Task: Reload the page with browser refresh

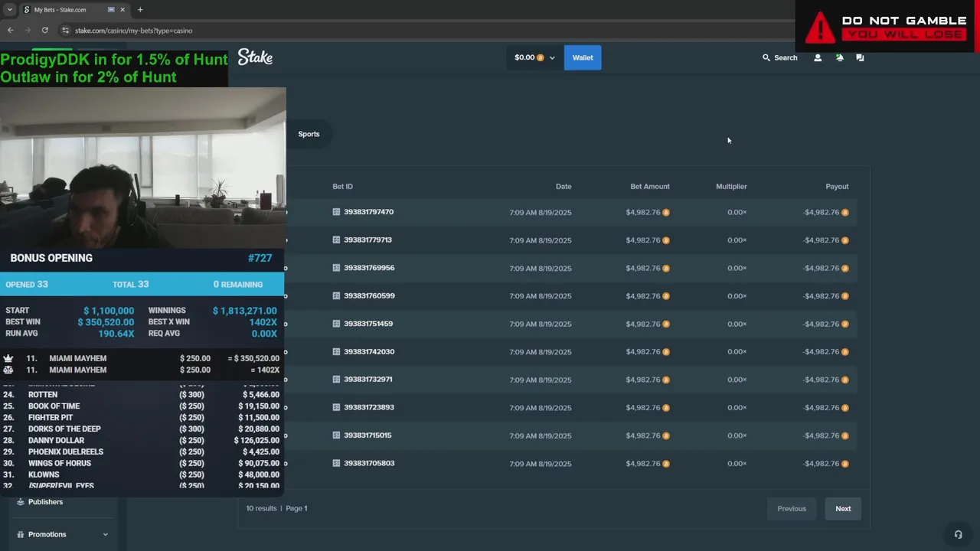Action: click(x=45, y=31)
